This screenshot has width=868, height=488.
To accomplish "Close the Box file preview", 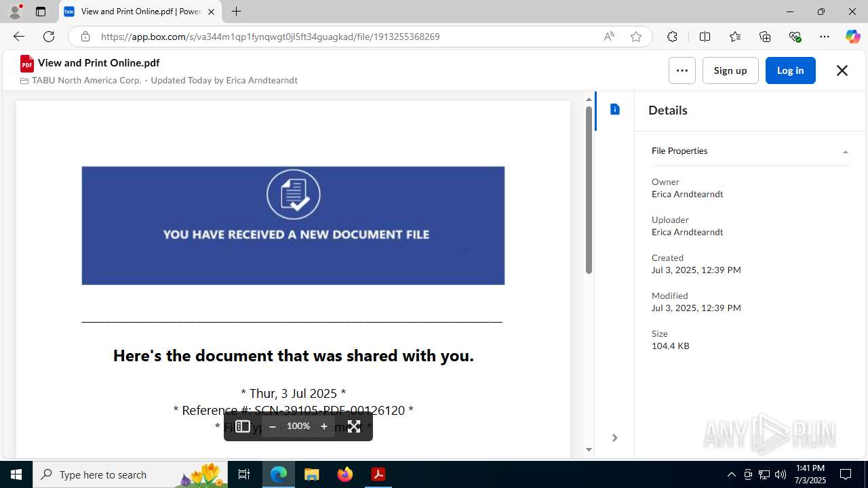I will (842, 70).
